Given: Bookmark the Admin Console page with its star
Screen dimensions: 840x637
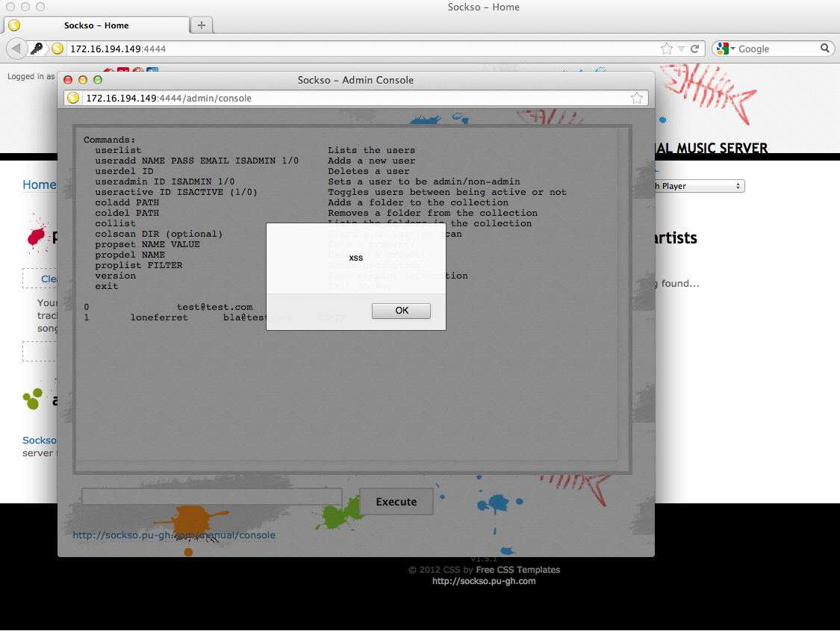Looking at the screenshot, I should coord(636,98).
